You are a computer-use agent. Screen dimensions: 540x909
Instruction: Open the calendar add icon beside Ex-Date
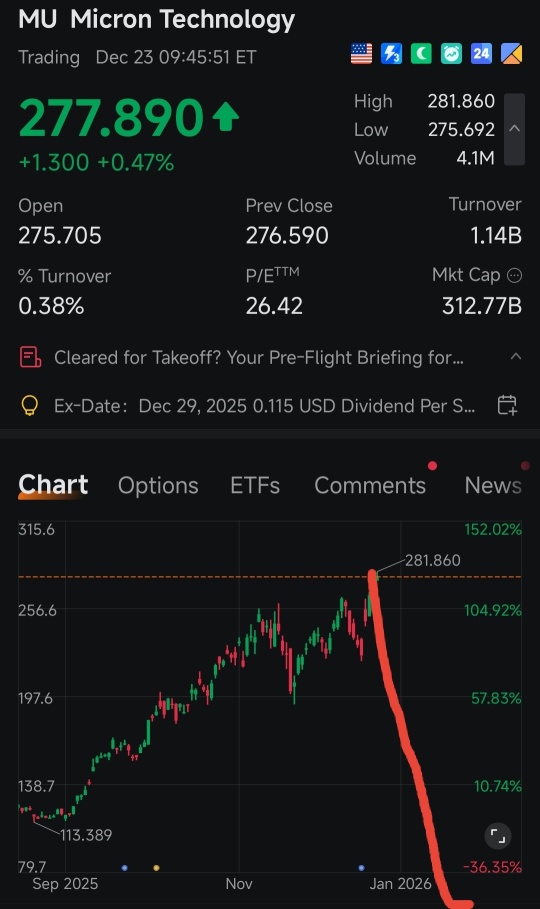point(508,405)
